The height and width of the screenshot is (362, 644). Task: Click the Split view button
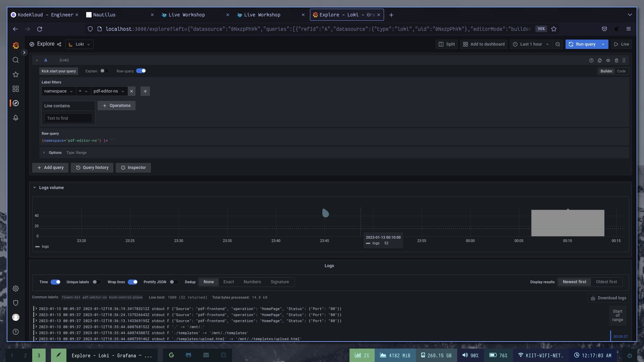click(447, 44)
